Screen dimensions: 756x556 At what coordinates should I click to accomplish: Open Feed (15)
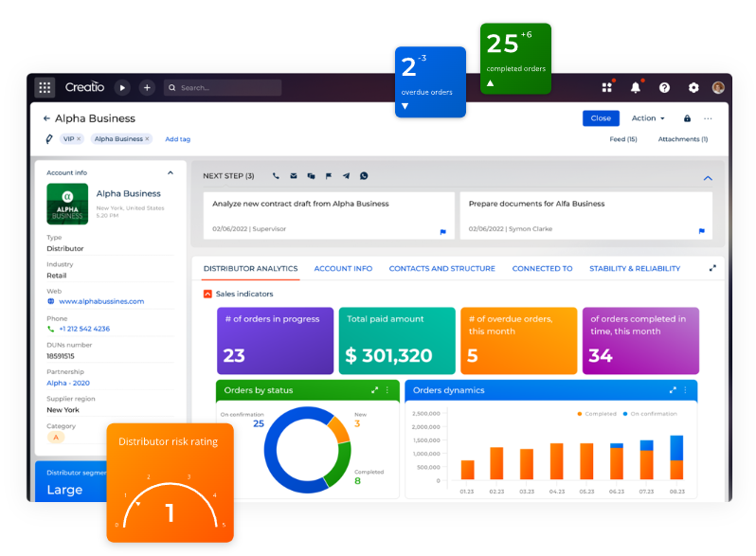[623, 139]
